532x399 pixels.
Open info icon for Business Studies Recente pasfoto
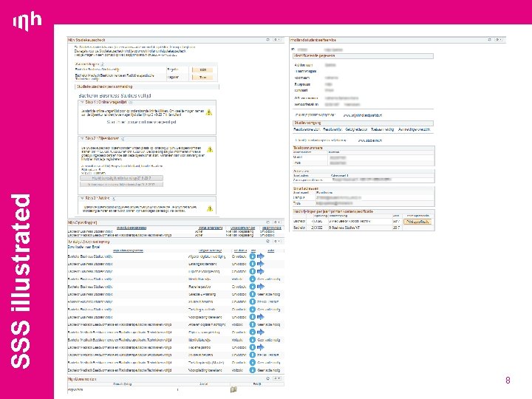(x=253, y=287)
